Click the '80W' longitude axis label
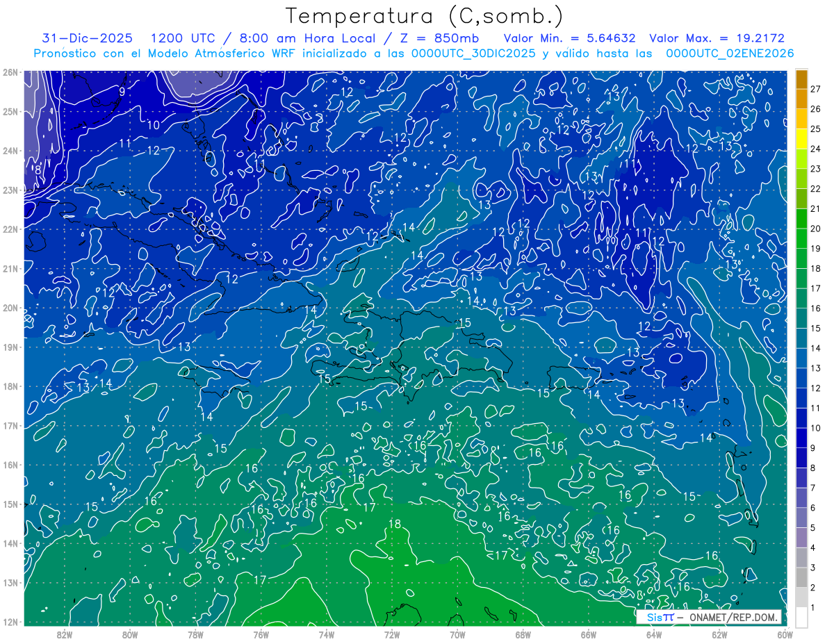The image size is (834, 644). tap(129, 634)
